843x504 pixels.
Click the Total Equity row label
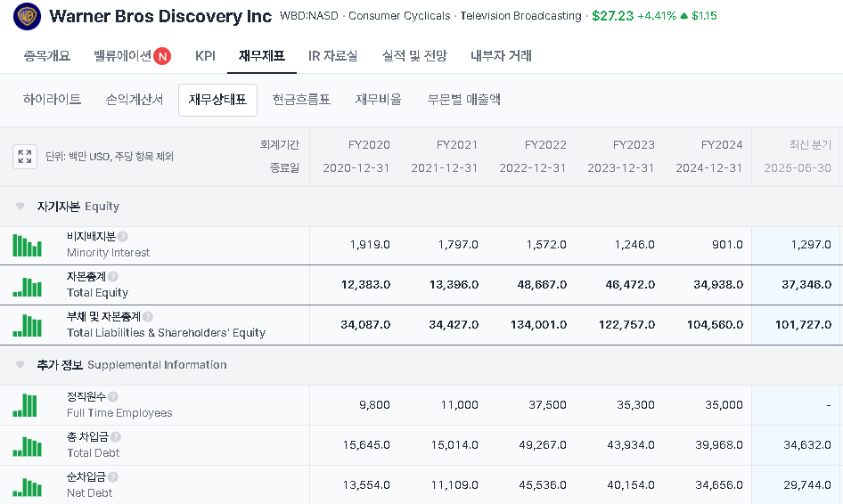click(x=97, y=293)
